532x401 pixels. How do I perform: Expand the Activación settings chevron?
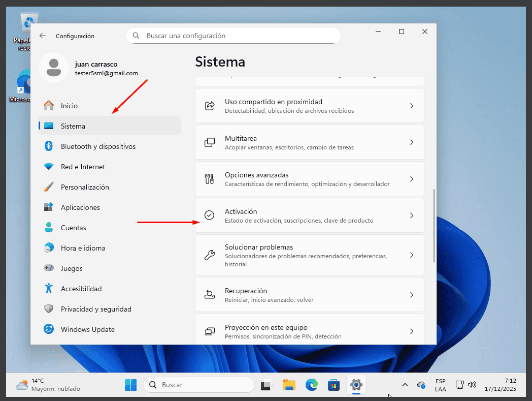[x=412, y=215]
